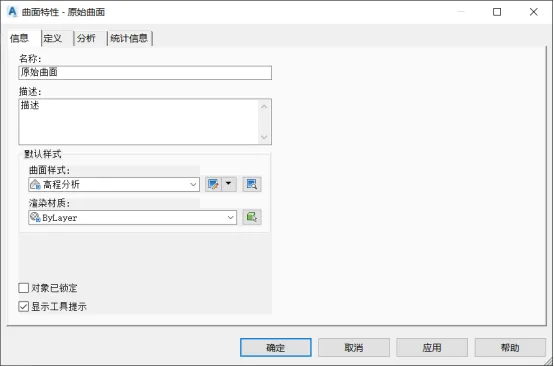The height and width of the screenshot is (367, 554).
Task: Click the description scrollbar down arrow
Action: 264,137
